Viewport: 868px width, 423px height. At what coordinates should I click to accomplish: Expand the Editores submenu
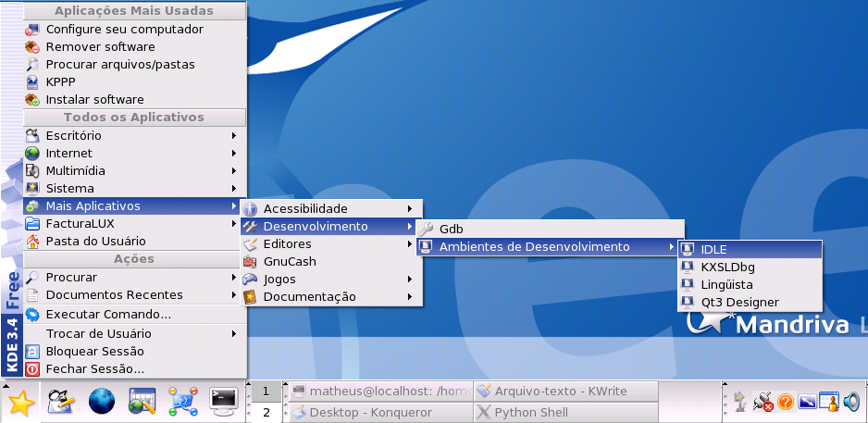coord(331,244)
